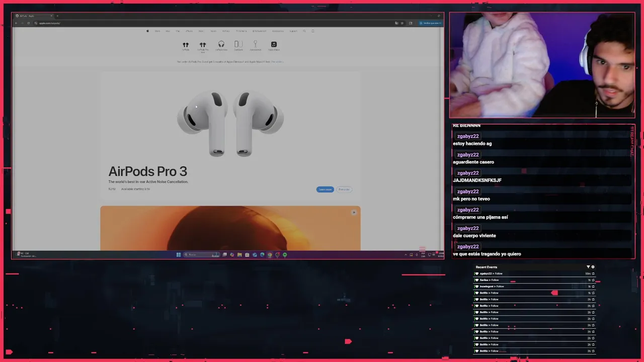Click chat message 'mk pero no teveo'
Viewport: 644px width, 362px height.
471,199
